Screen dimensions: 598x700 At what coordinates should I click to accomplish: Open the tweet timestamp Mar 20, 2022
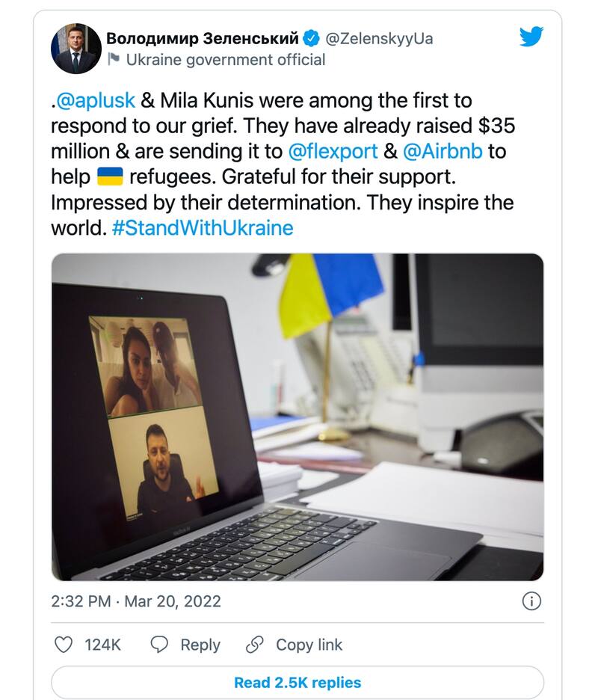[x=171, y=601]
